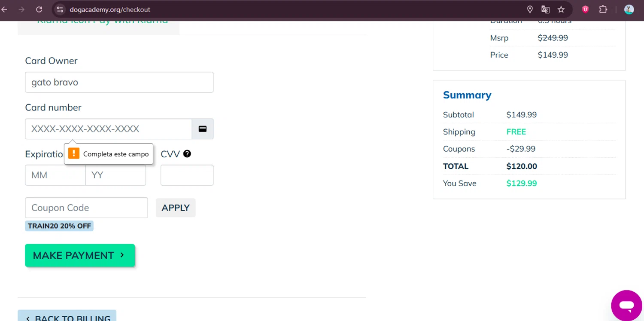Screen dimensions: 644x321
Task: Click the CVV input box
Action: [187, 175]
